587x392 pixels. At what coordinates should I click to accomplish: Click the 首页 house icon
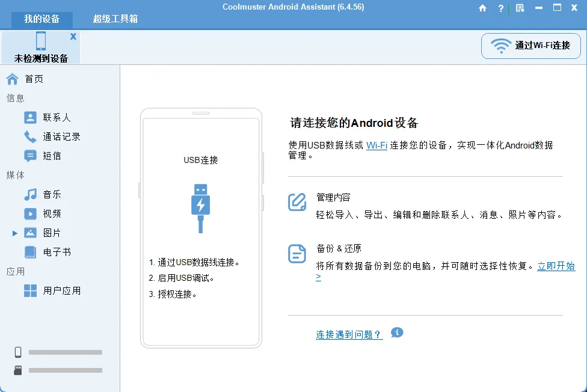[x=13, y=79]
